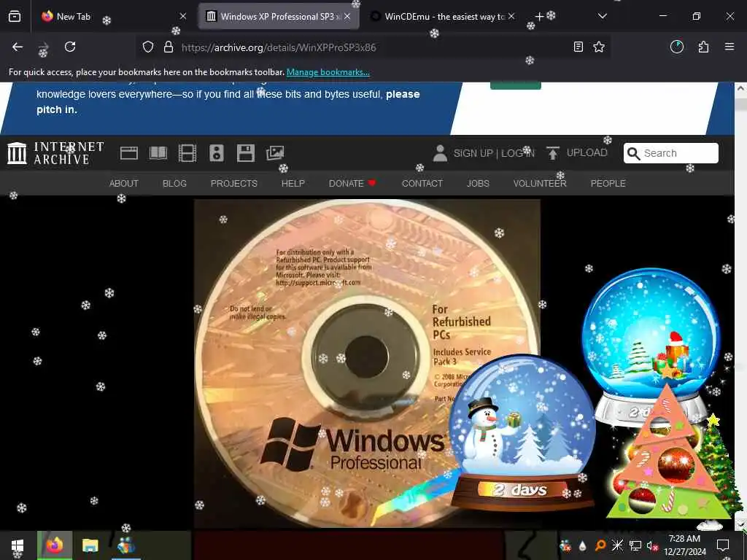747x560 pixels.
Task: Open the Web (Wayback) media icon
Action: [x=128, y=153]
